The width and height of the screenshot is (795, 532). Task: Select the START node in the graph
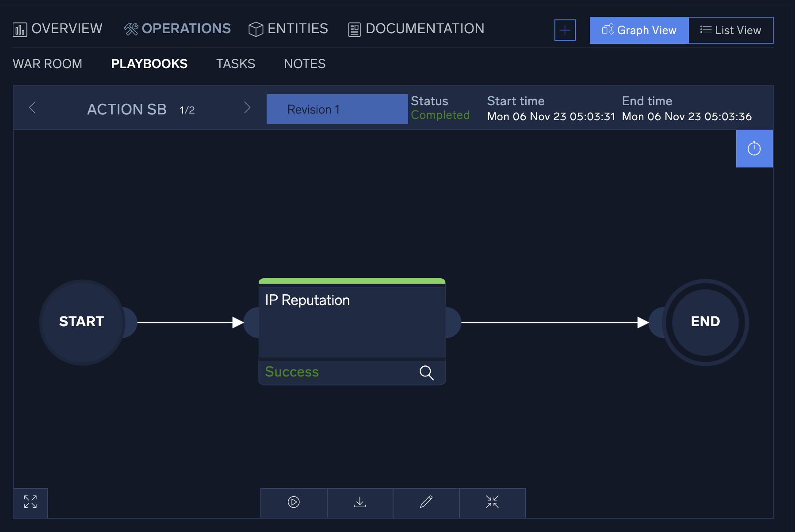(81, 322)
